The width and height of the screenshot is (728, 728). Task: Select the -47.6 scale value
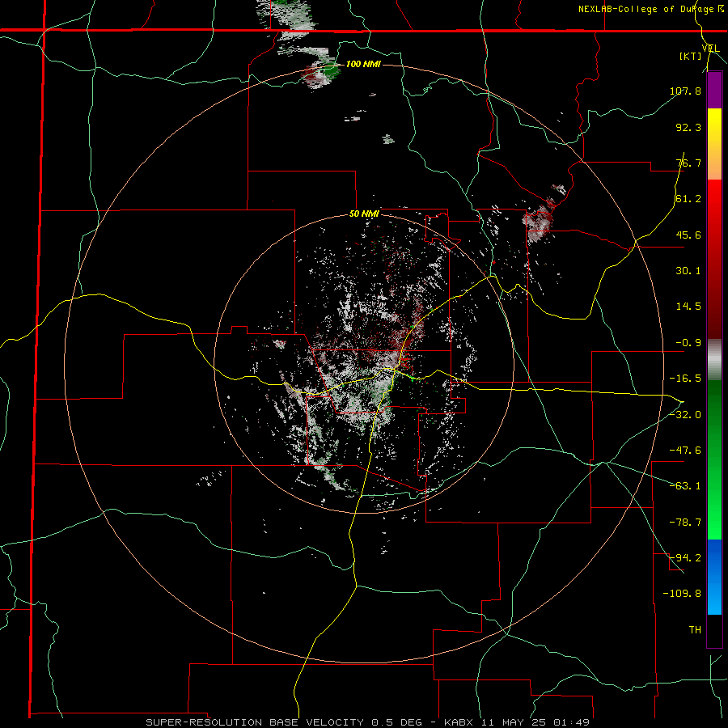coord(685,451)
